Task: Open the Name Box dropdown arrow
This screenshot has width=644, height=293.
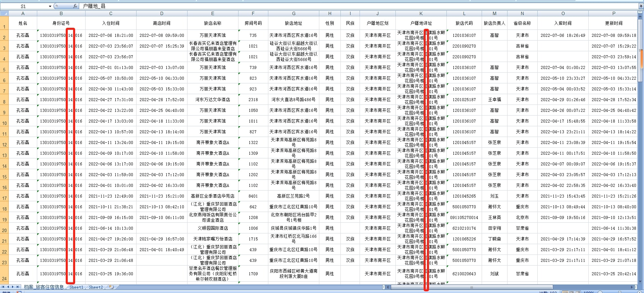Action: (x=50, y=6)
